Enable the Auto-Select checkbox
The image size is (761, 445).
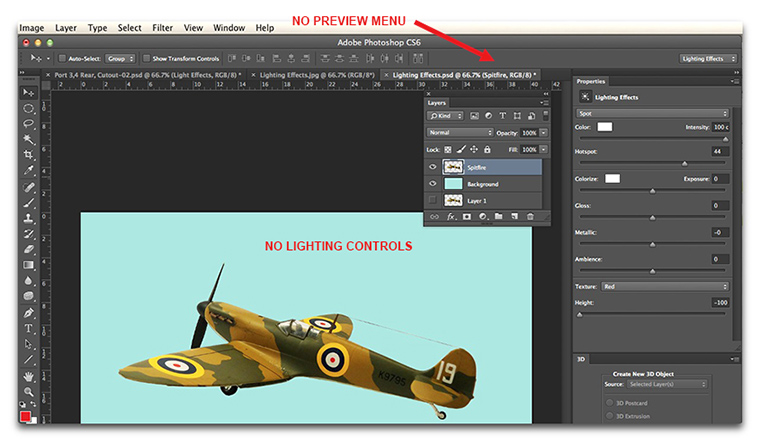pyautogui.click(x=60, y=59)
